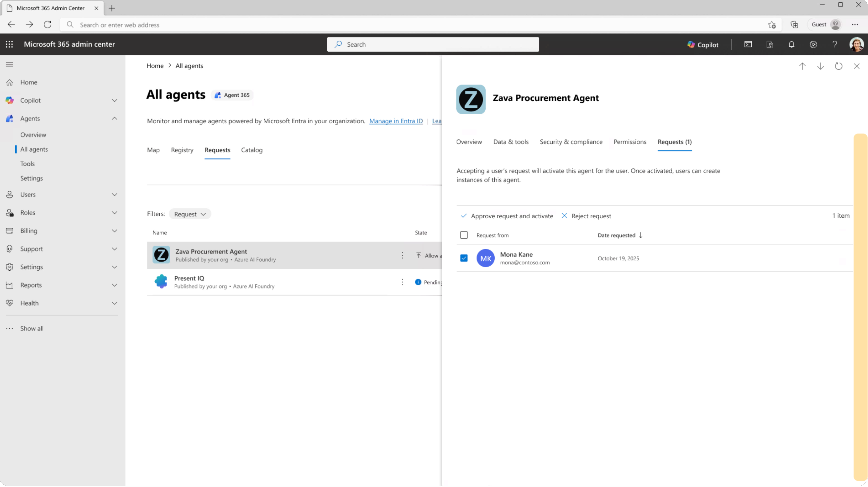Click the admin center Search box
This screenshot has width=868, height=487.
tap(433, 44)
